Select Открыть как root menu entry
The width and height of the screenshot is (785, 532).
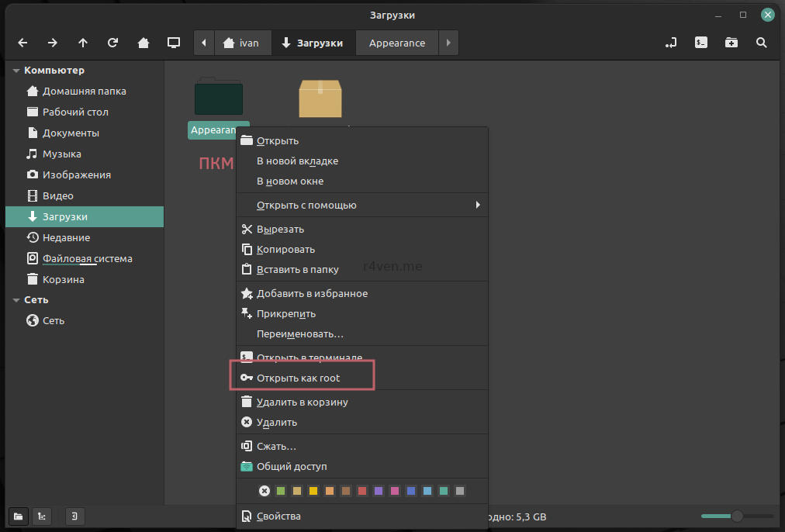(299, 378)
